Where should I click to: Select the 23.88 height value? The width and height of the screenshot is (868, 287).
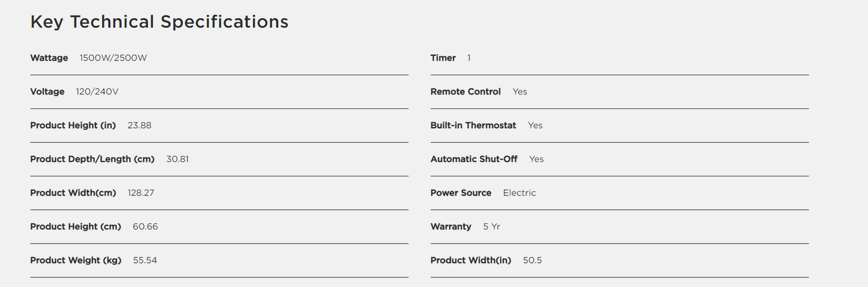pos(139,126)
